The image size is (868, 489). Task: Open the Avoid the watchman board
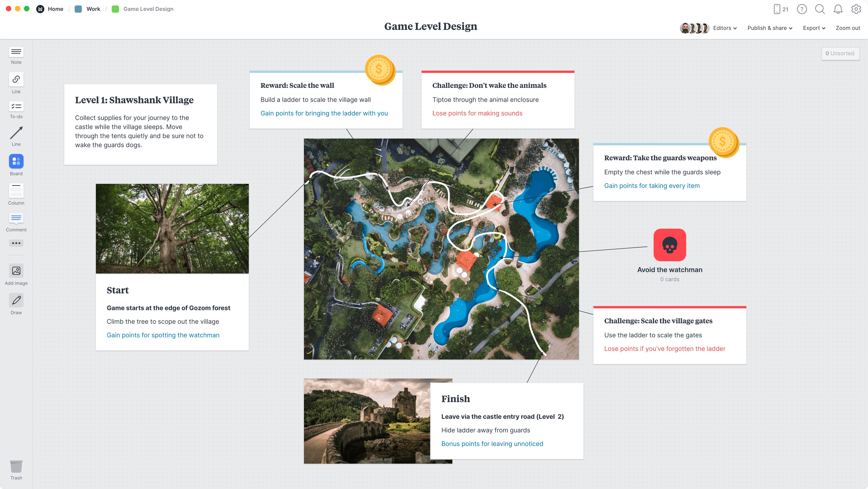click(x=669, y=245)
